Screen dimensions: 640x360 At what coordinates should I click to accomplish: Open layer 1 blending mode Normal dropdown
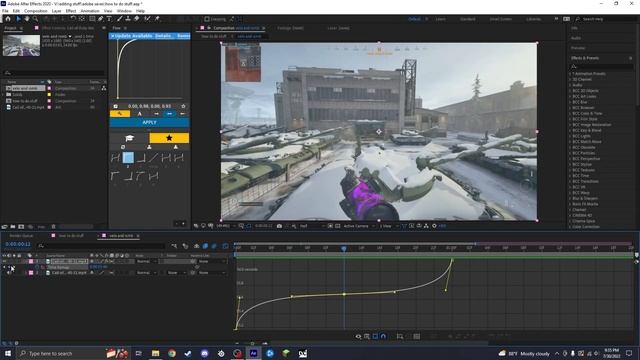click(x=146, y=261)
